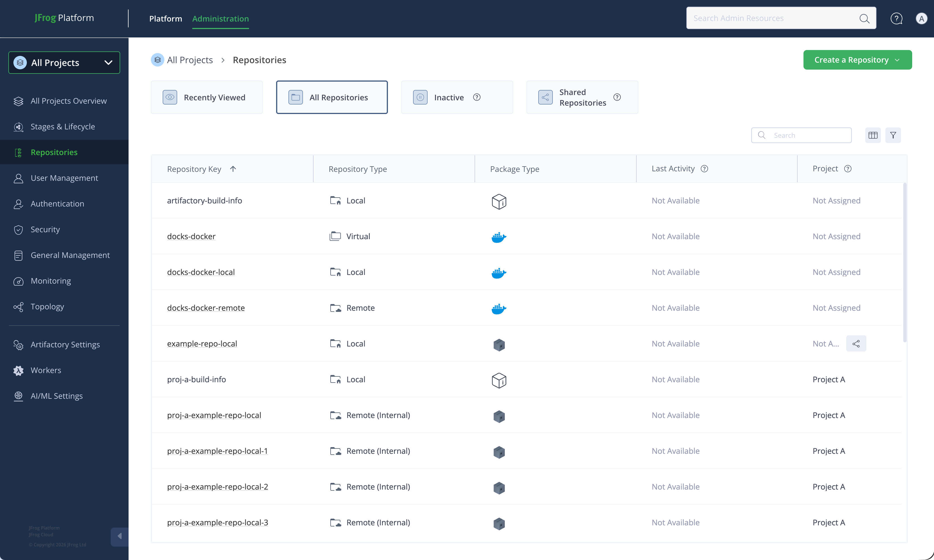Click the share icon on example-repo-local row
934x560 pixels.
pos(856,343)
